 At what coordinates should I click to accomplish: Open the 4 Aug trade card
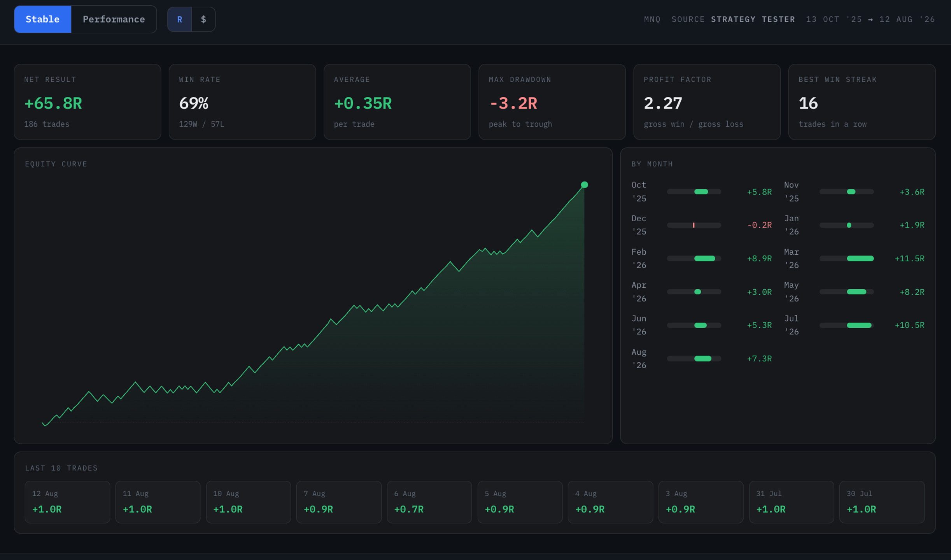610,502
